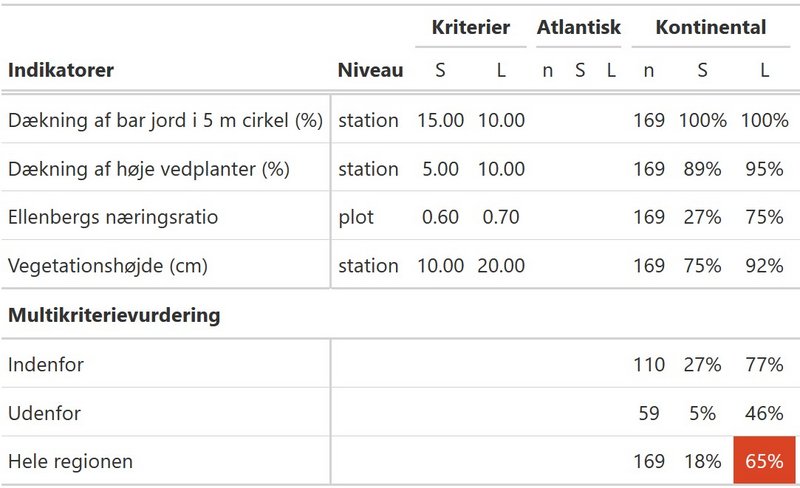This screenshot has height=488, width=800.
Task: Select the Kontinental group header
Action: tap(711, 27)
